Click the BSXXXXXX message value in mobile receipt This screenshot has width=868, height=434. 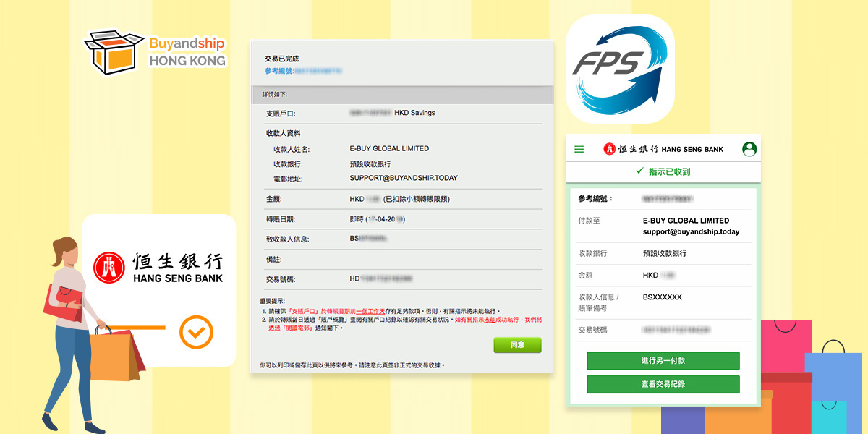point(662,297)
